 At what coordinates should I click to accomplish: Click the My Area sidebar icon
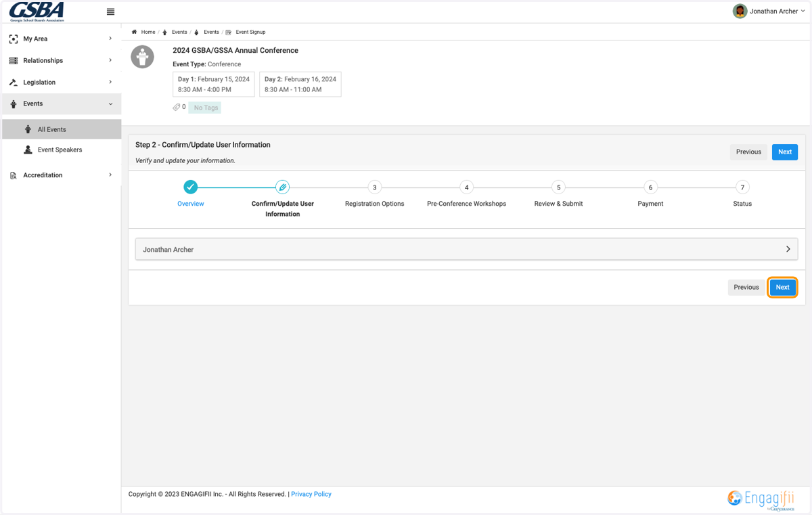(14, 39)
